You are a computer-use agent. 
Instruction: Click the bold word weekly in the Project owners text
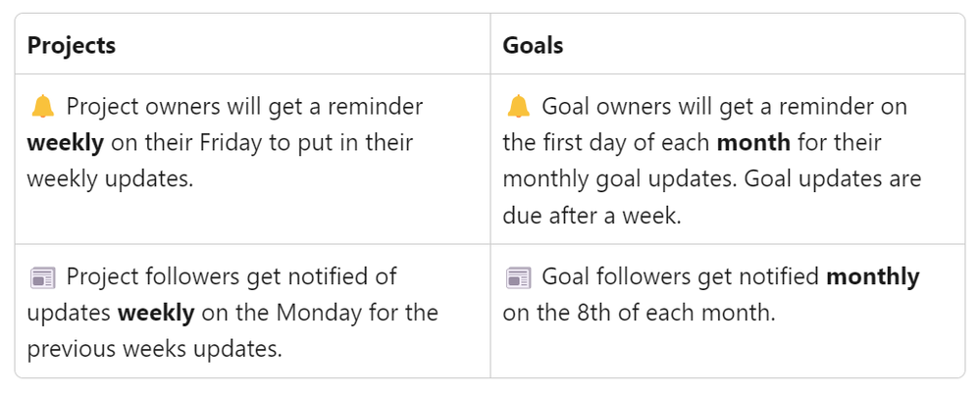[66, 143]
